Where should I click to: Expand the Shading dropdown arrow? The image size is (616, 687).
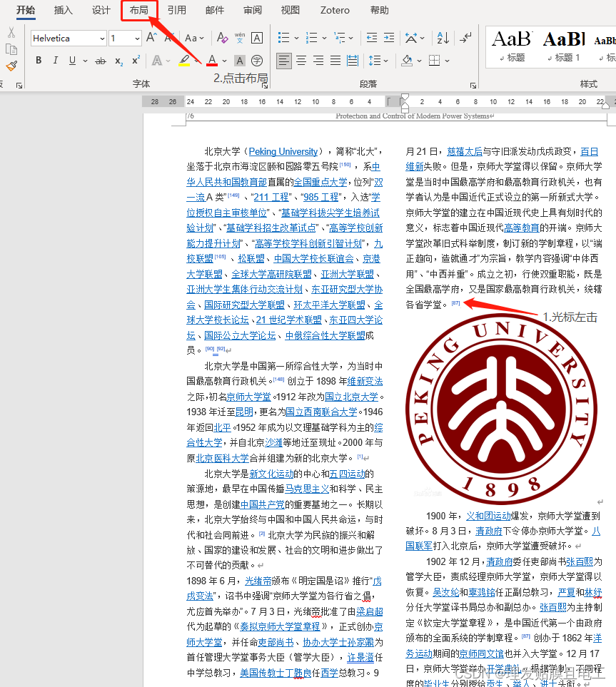coord(419,61)
